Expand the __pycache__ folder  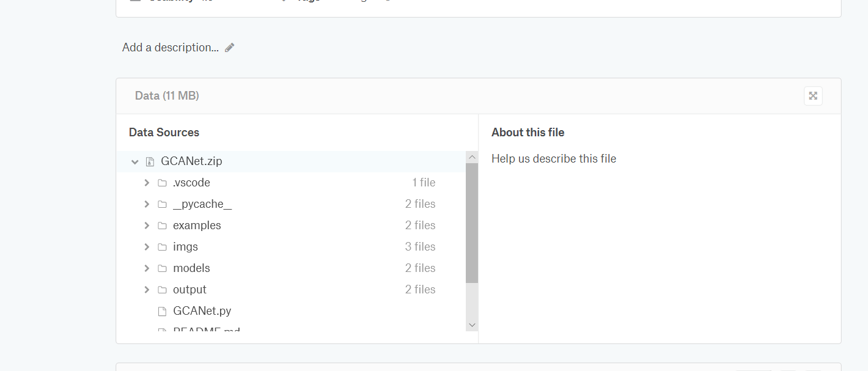147,204
